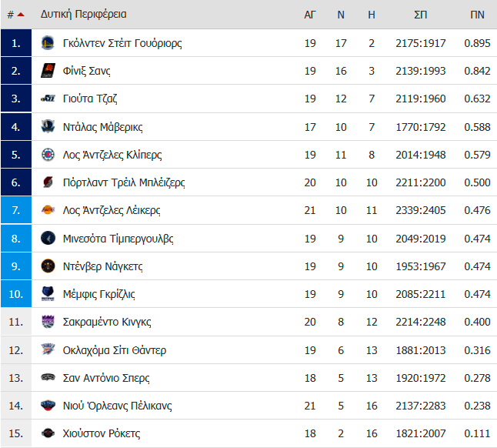497x448 pixels.
Task: Select the Los Angeles Lakers logo
Action: point(48,210)
